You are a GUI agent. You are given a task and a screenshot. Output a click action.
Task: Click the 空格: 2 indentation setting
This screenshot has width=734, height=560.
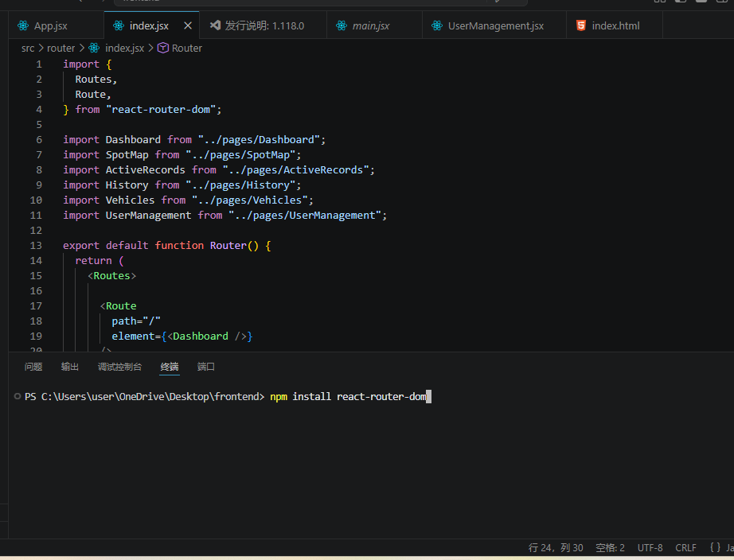click(610, 548)
